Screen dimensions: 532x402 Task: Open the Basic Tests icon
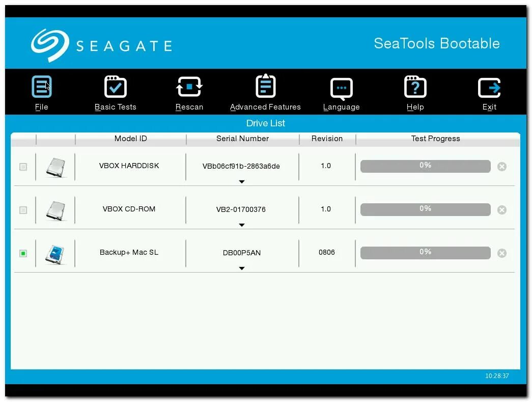click(116, 87)
